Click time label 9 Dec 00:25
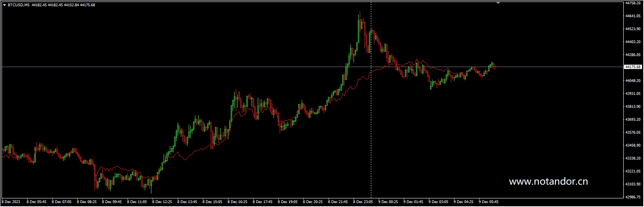644x207 pixels. (x=388, y=202)
